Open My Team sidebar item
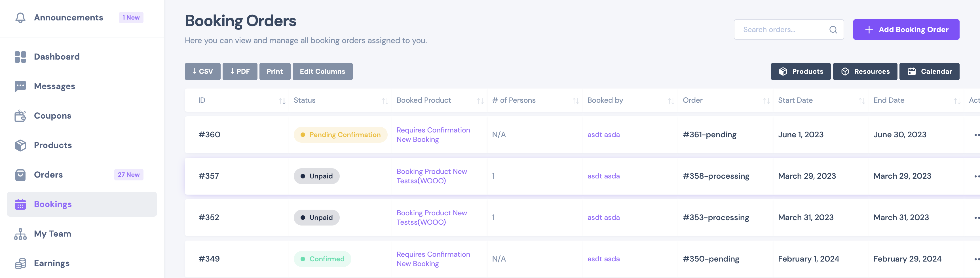Image resolution: width=980 pixels, height=278 pixels. coord(82,234)
